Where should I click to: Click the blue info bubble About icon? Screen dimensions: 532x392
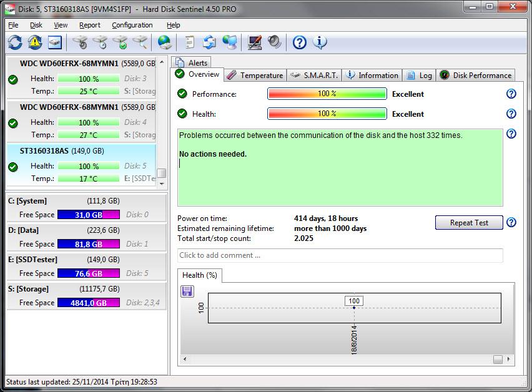click(320, 42)
